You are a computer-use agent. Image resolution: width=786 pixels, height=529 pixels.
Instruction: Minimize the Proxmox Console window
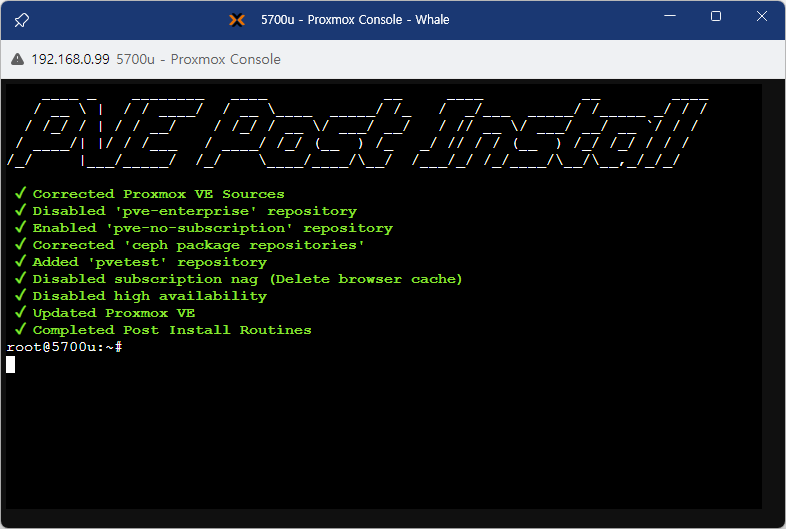[669, 17]
